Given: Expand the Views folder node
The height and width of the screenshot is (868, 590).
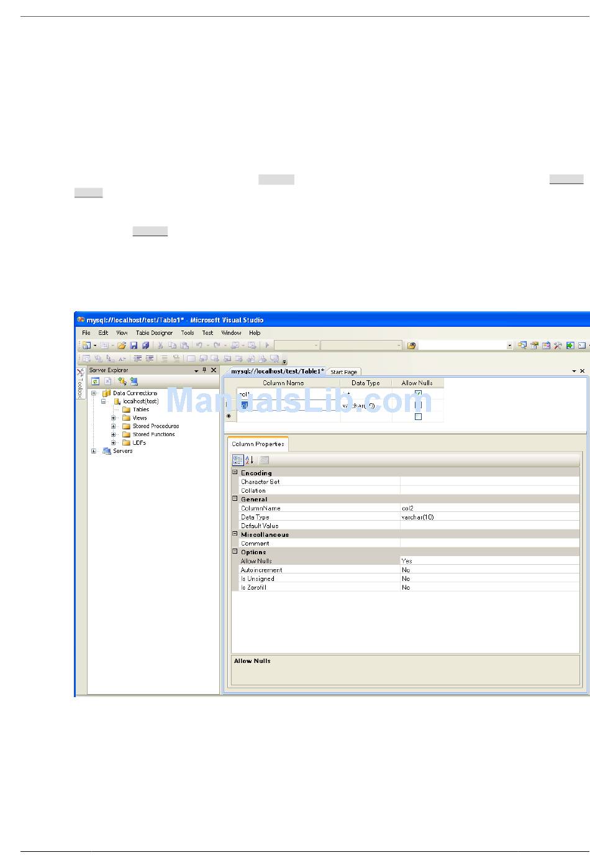Looking at the screenshot, I should tap(114, 418).
